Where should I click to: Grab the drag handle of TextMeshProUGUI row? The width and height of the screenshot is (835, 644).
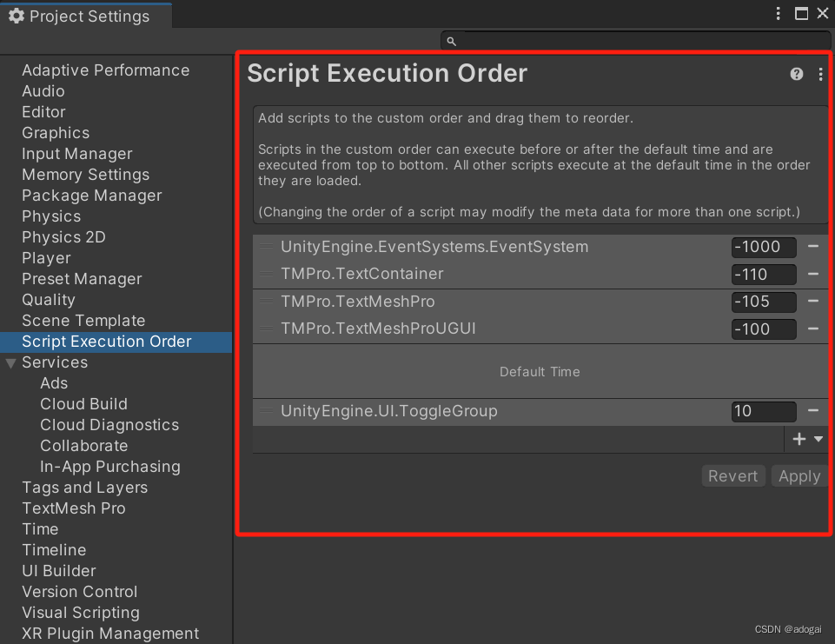point(266,329)
